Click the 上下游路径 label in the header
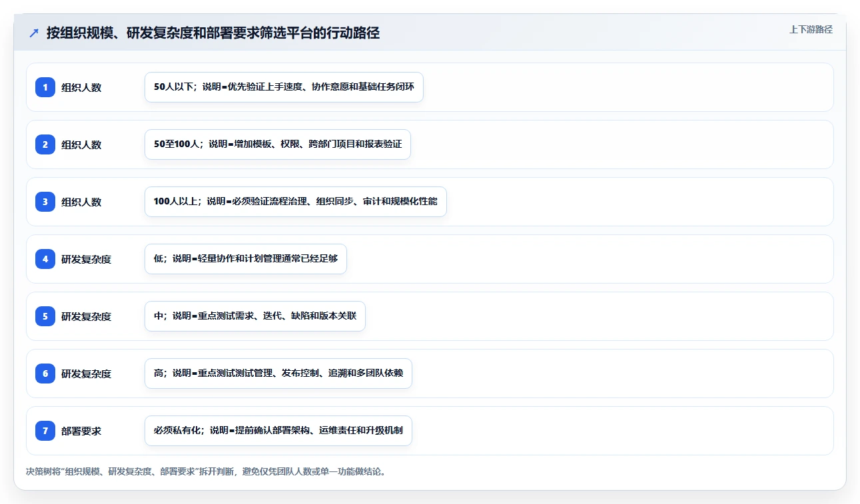The image size is (860, 504). (x=811, y=29)
